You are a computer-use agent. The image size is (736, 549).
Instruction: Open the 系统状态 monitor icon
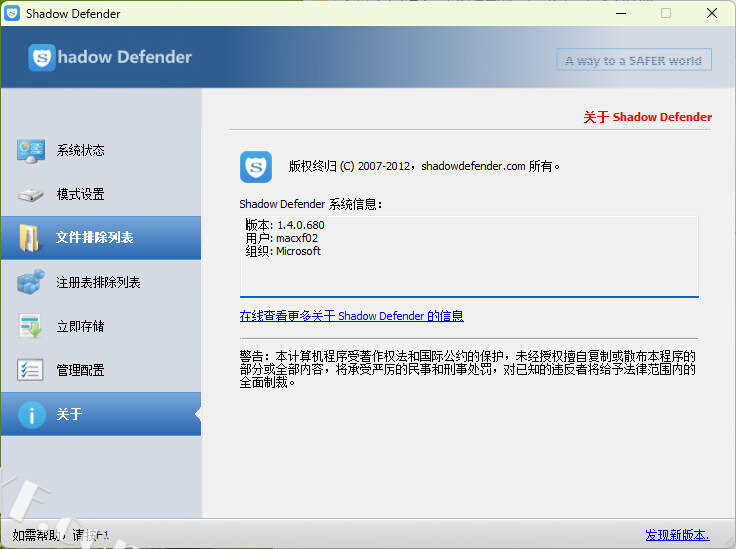pos(31,151)
